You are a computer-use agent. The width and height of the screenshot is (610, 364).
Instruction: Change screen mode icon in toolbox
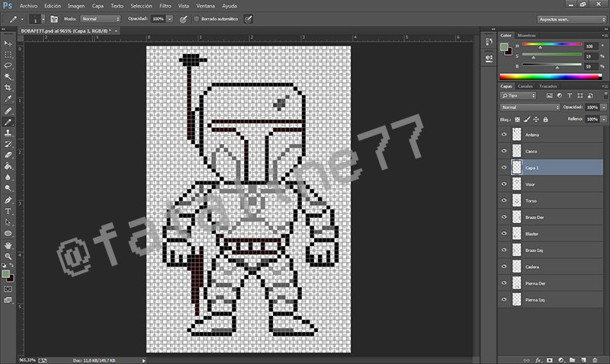click(x=8, y=300)
